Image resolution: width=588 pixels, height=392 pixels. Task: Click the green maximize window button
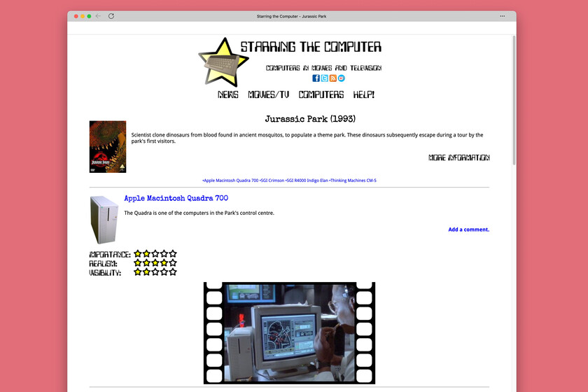[x=89, y=16]
